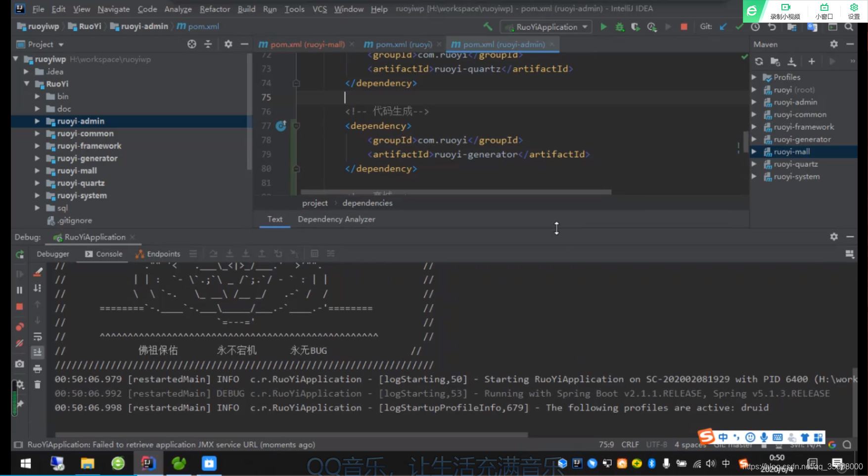
Task: Open the Refactor menu
Action: [215, 9]
